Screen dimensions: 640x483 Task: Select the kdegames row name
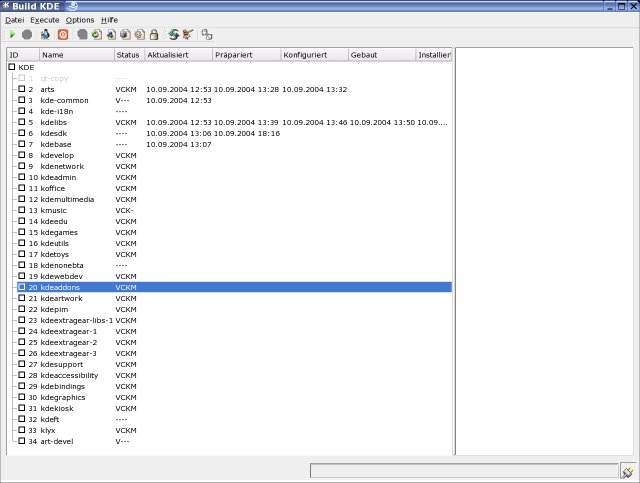[x=59, y=233]
